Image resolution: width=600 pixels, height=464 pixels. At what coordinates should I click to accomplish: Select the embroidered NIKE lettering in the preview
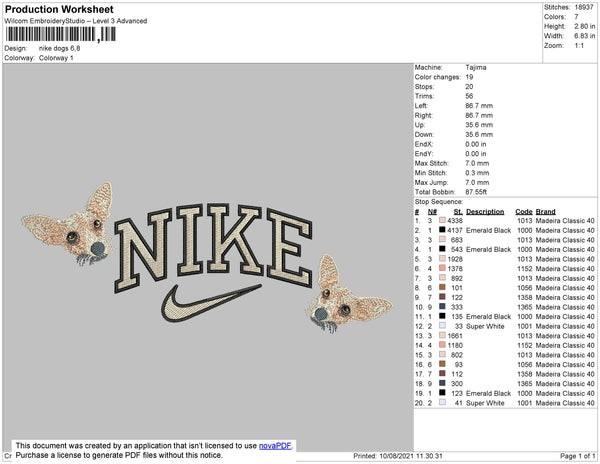click(213, 247)
